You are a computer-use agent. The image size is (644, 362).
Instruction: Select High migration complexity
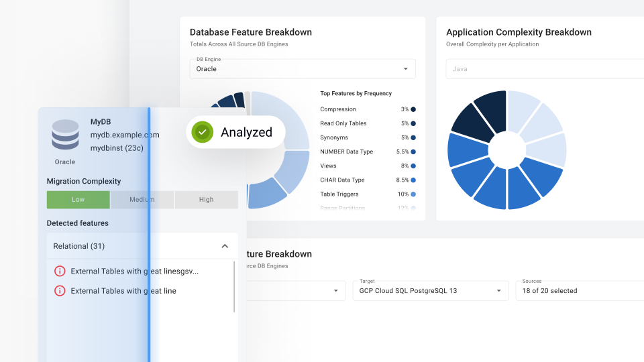pos(206,200)
